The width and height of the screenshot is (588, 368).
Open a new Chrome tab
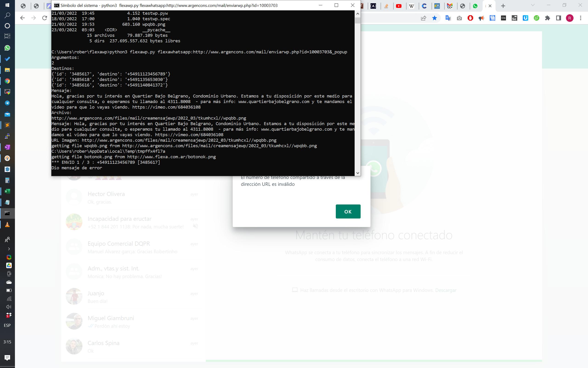[x=503, y=6]
